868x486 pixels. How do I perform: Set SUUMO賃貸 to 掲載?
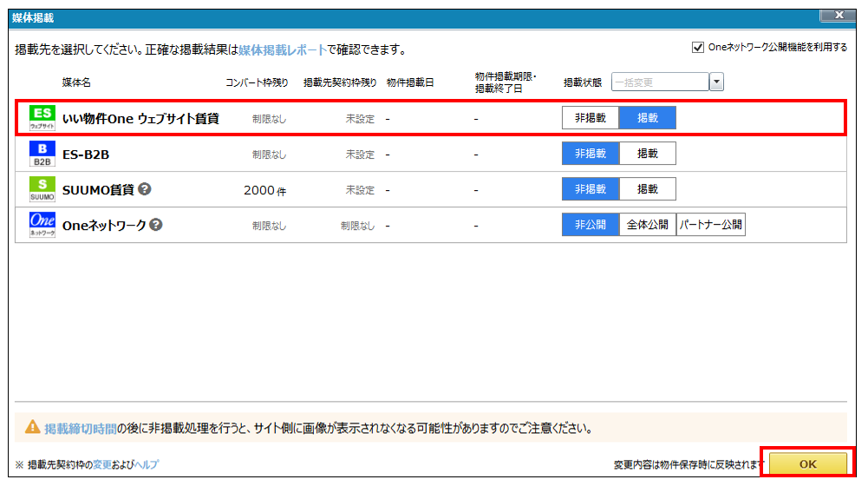(x=647, y=189)
